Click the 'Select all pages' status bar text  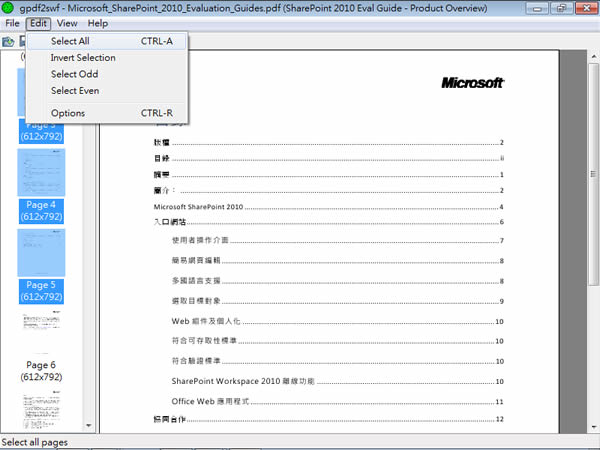(x=34, y=442)
